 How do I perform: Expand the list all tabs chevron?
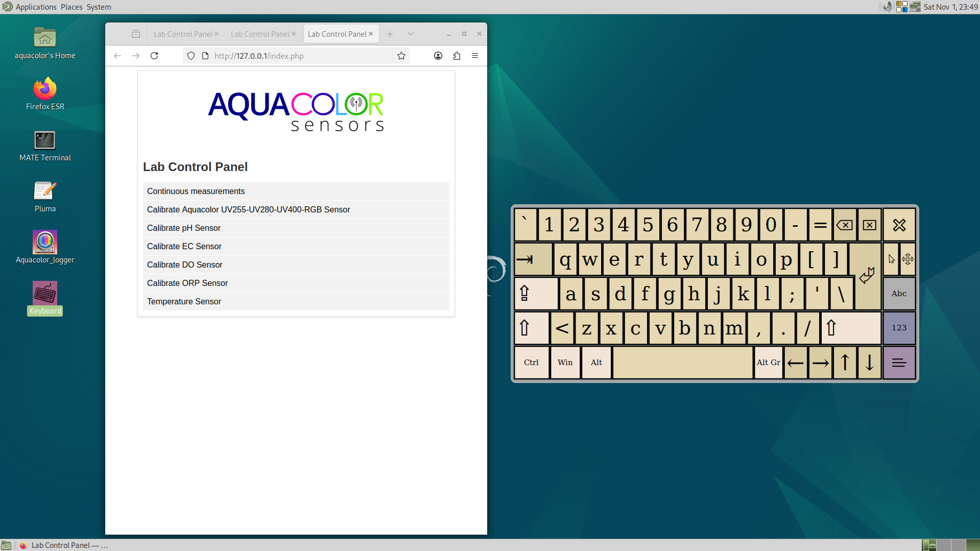(411, 34)
